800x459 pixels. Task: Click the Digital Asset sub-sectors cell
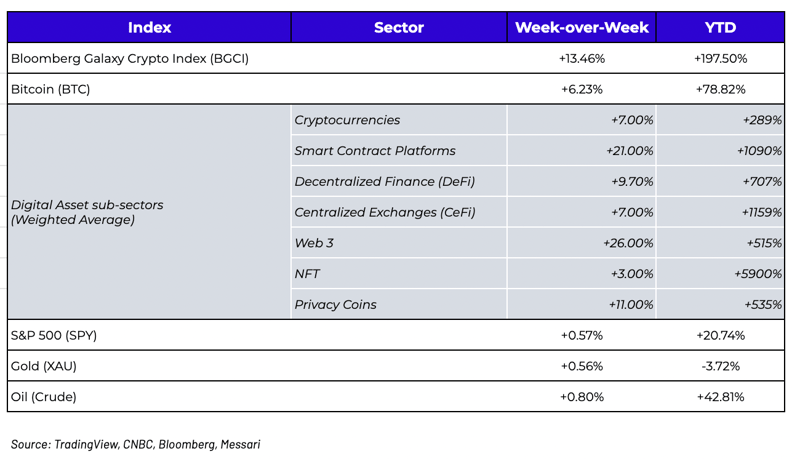pos(87,212)
